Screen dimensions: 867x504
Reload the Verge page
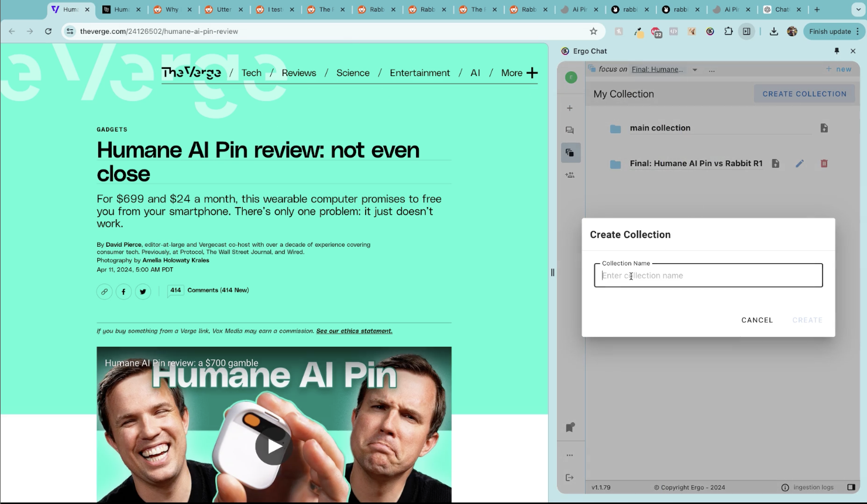tap(48, 31)
